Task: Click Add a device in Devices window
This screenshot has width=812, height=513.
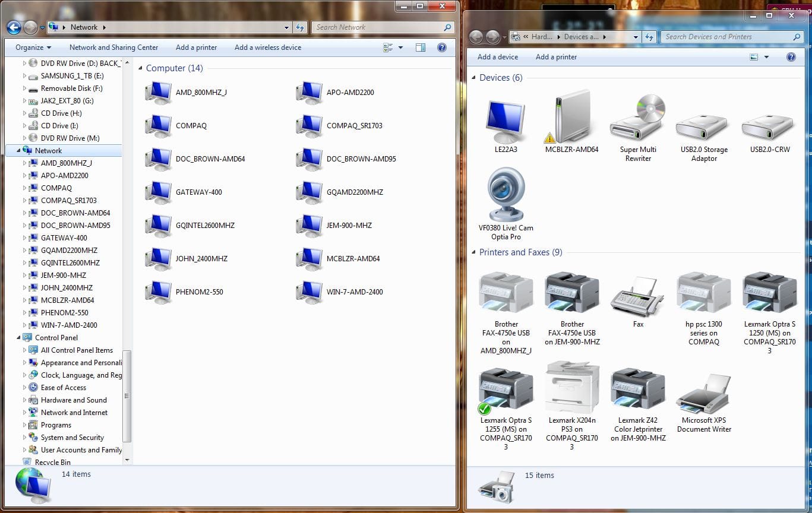Action: tap(498, 57)
